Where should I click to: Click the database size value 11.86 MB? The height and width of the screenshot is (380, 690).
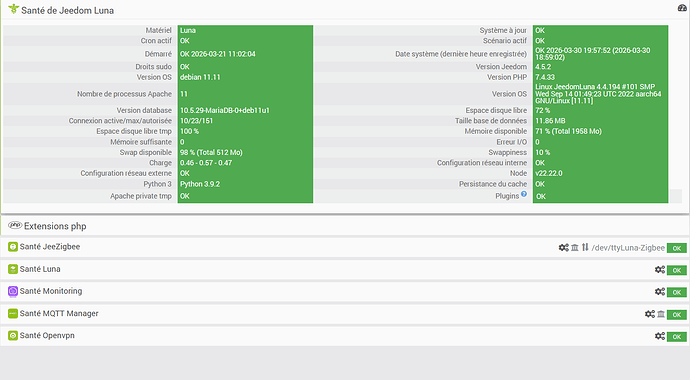550,121
